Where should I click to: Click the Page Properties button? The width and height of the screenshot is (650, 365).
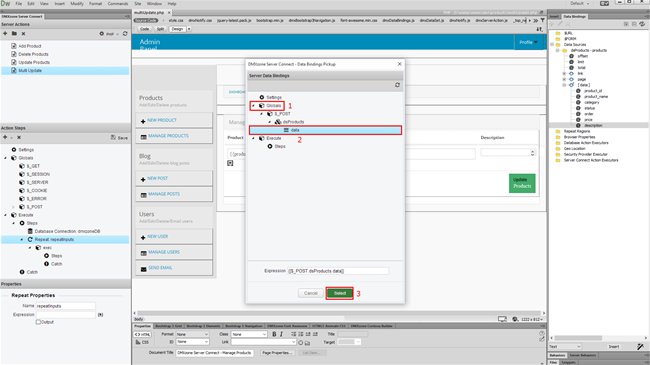coord(277,353)
